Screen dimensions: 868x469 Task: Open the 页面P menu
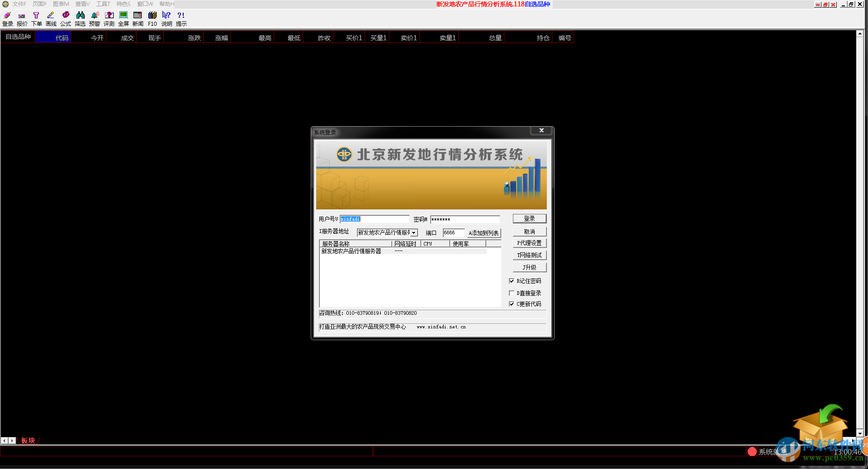pos(39,4)
